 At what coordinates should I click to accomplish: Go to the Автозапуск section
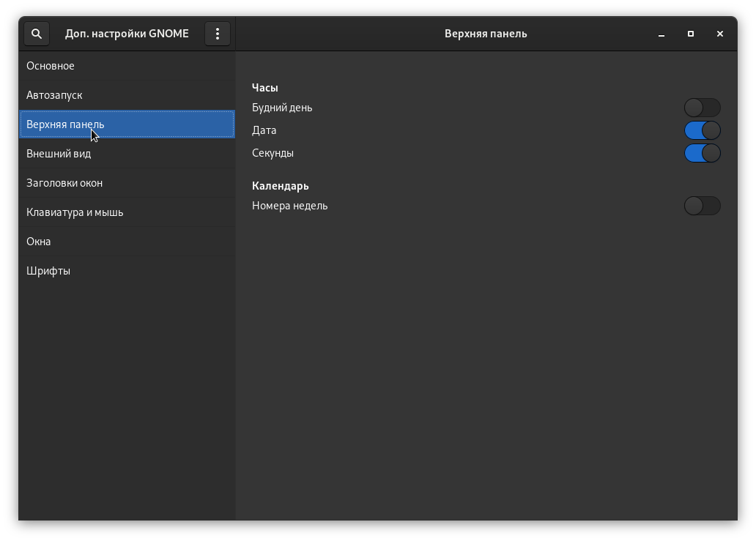[x=54, y=95]
